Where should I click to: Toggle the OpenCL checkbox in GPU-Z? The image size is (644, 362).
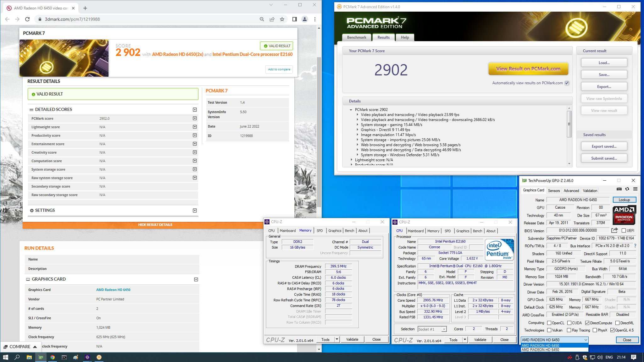pos(549,323)
